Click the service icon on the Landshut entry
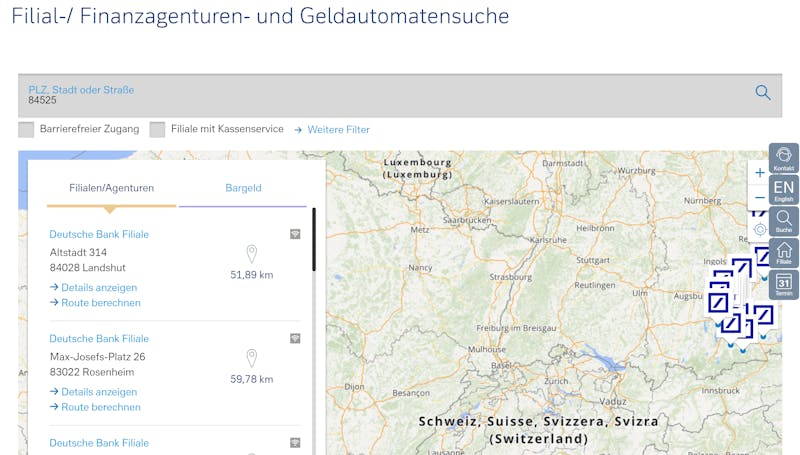 295,234
